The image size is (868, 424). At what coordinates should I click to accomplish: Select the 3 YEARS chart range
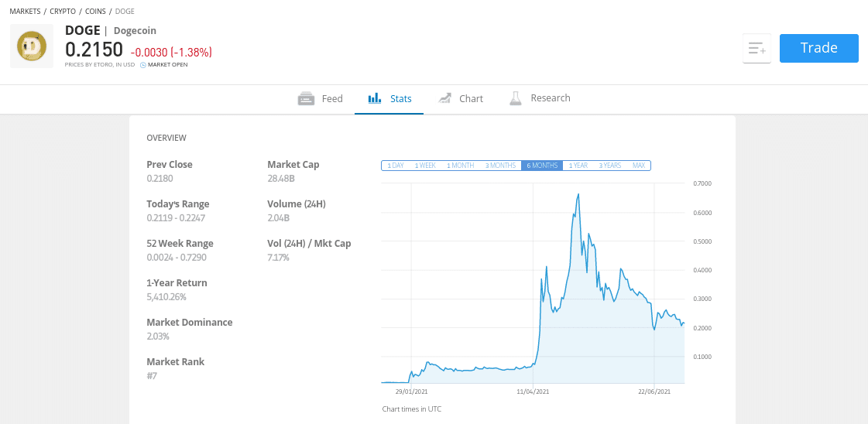coord(610,166)
